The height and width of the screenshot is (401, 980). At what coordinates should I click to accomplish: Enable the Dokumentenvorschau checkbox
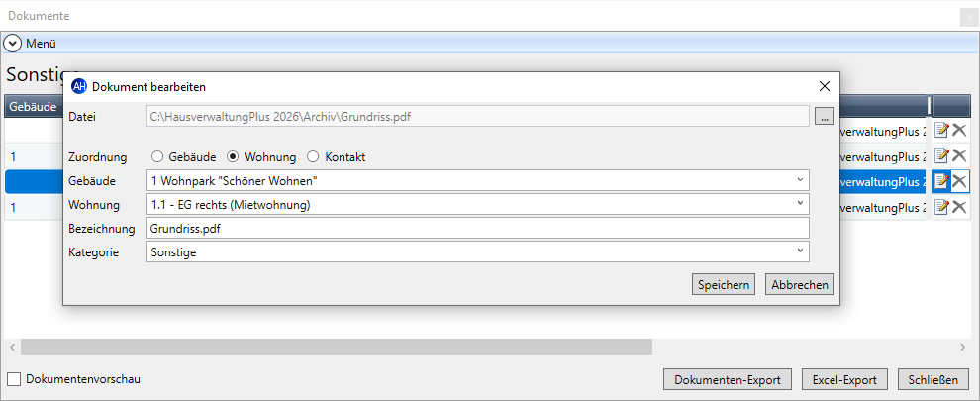[x=15, y=379]
